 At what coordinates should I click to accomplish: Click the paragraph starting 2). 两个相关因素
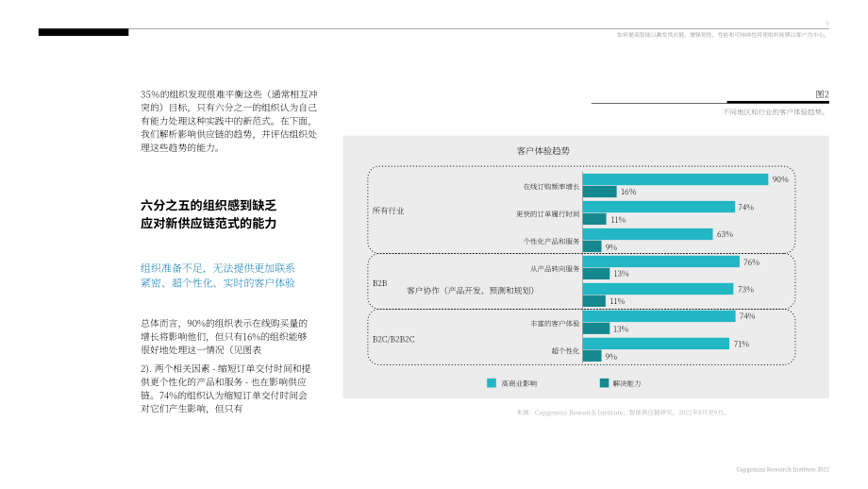pyautogui.click(x=225, y=388)
